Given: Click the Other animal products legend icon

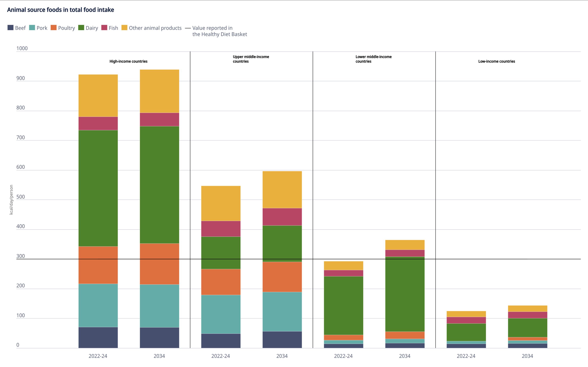Looking at the screenshot, I should (125, 28).
